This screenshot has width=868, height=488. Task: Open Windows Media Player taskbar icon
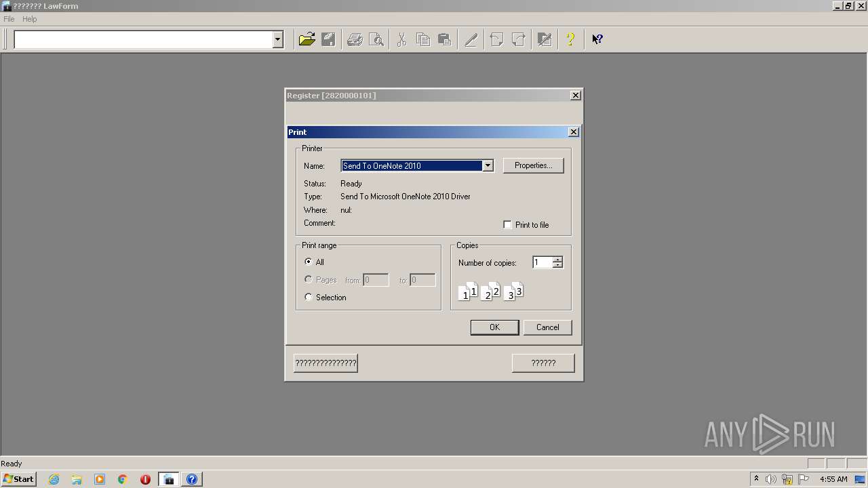(x=100, y=479)
